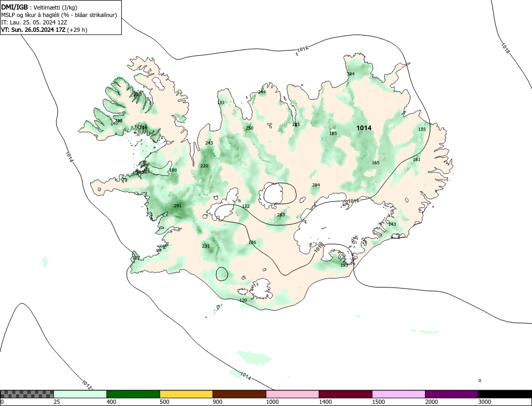This screenshot has width=532, height=406.
Task: Click the valid time "VT: Sun. 26.05.2024 17Z"
Action: 33,30
